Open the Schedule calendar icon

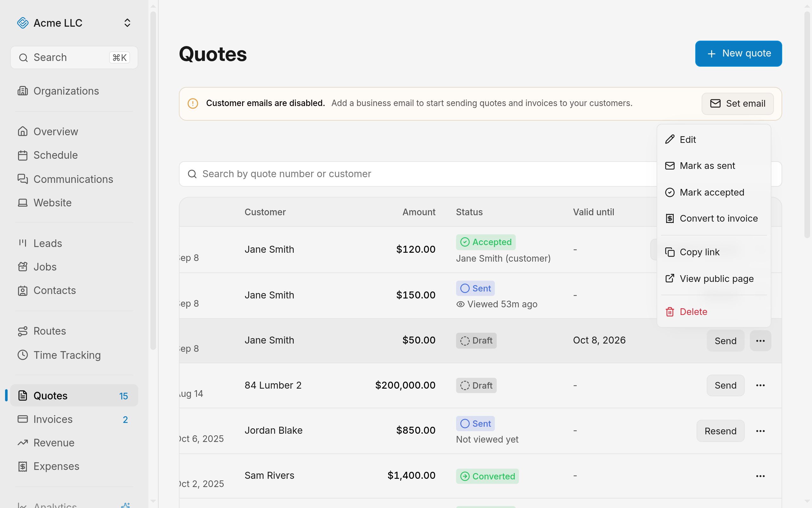(23, 155)
